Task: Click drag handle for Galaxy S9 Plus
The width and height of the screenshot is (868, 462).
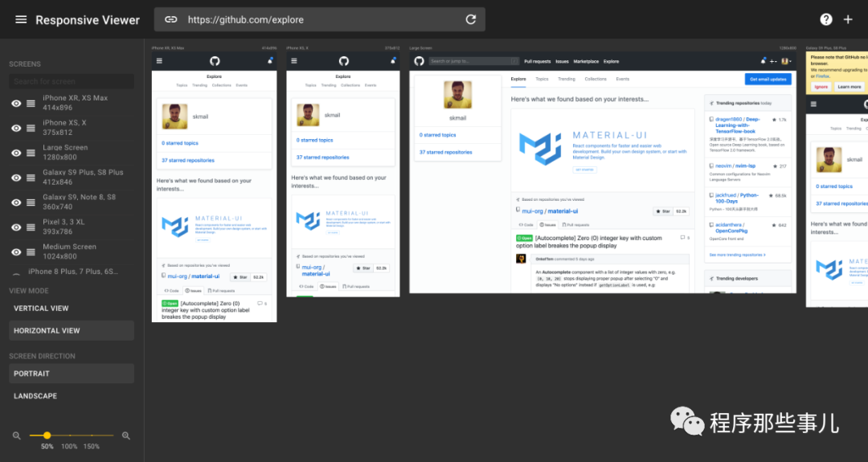Action: point(31,178)
